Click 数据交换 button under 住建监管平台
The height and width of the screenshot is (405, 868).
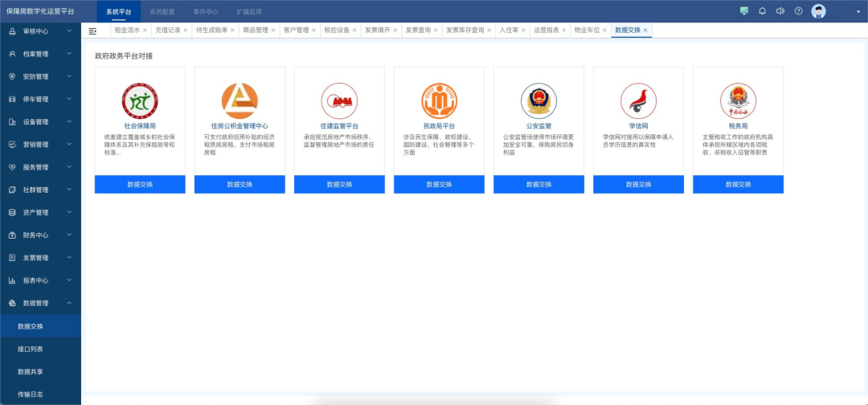(x=339, y=184)
